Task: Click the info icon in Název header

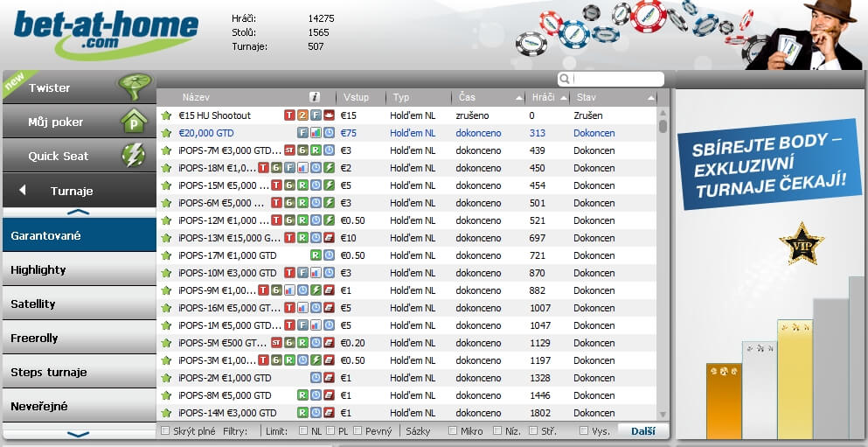Action: coord(315,97)
